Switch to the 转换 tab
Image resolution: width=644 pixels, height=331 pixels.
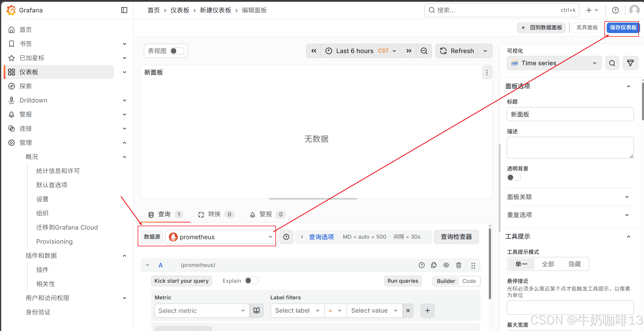click(x=214, y=214)
